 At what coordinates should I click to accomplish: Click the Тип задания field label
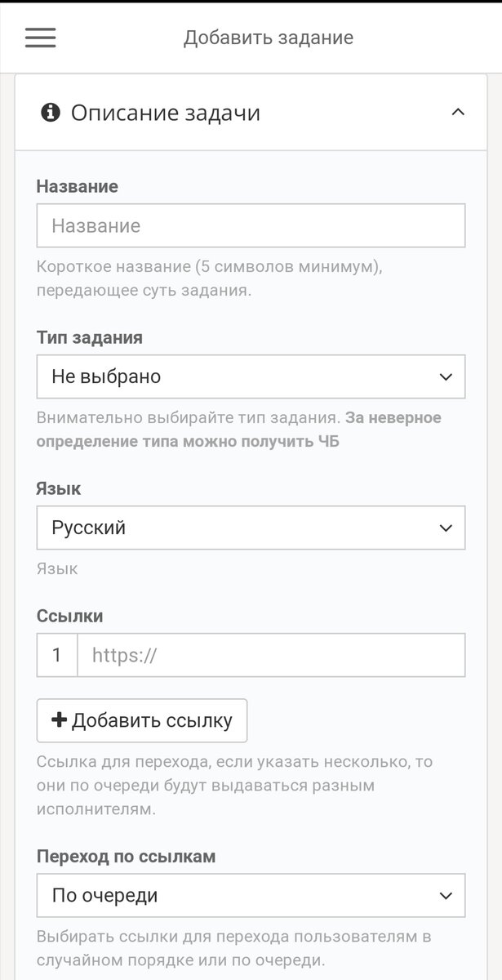(90, 337)
